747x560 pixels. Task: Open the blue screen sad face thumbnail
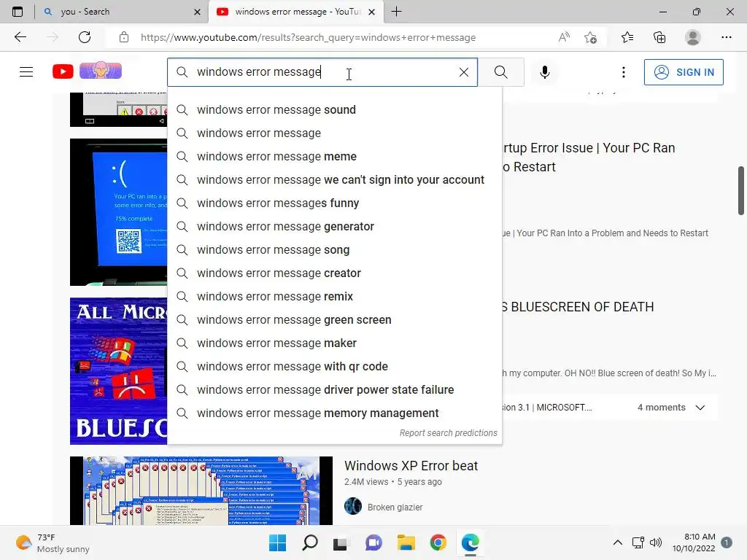(x=119, y=212)
